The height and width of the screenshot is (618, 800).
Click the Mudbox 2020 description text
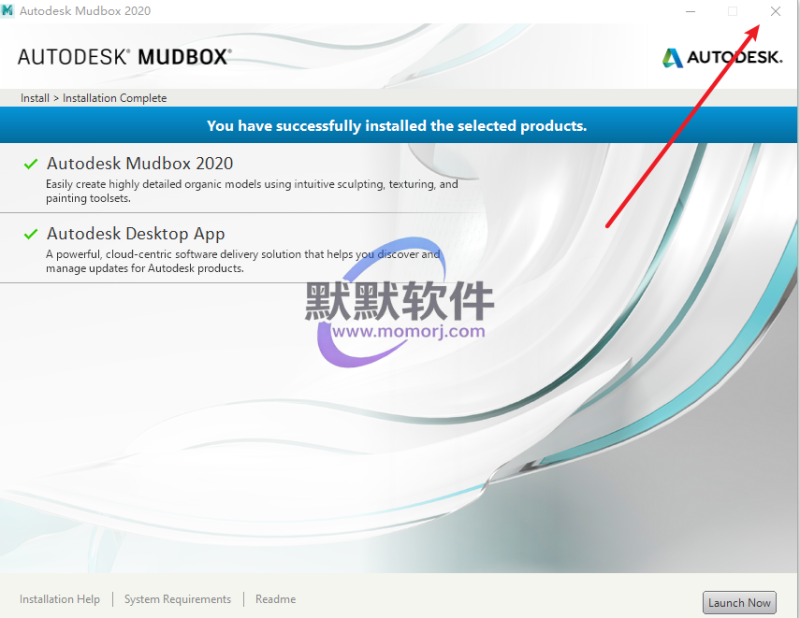pyautogui.click(x=250, y=191)
